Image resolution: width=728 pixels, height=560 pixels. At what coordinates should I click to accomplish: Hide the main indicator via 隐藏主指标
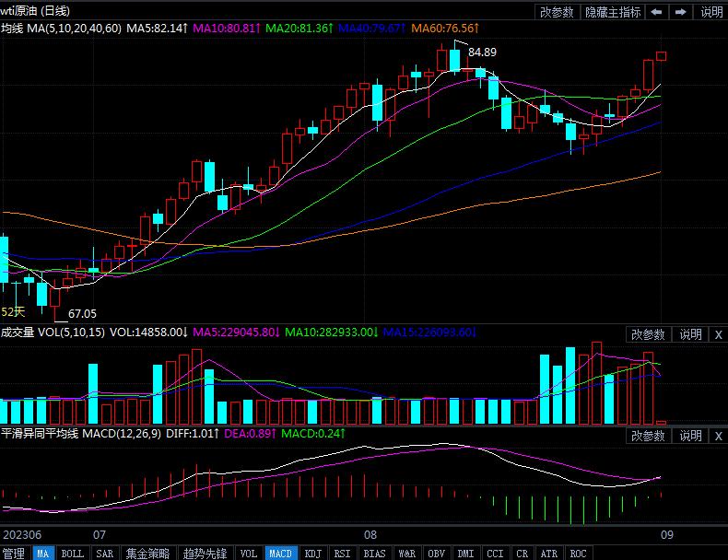613,12
